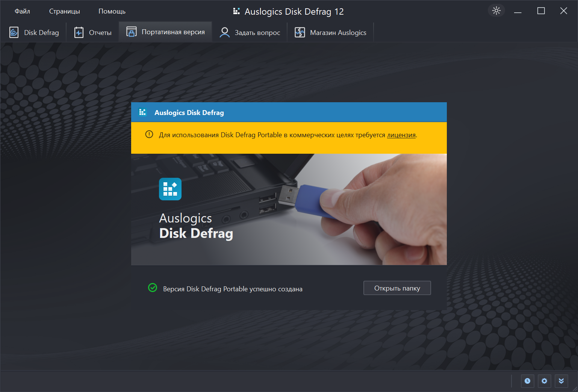
Task: Click the Disk Defrag tab icon
Action: pos(14,32)
